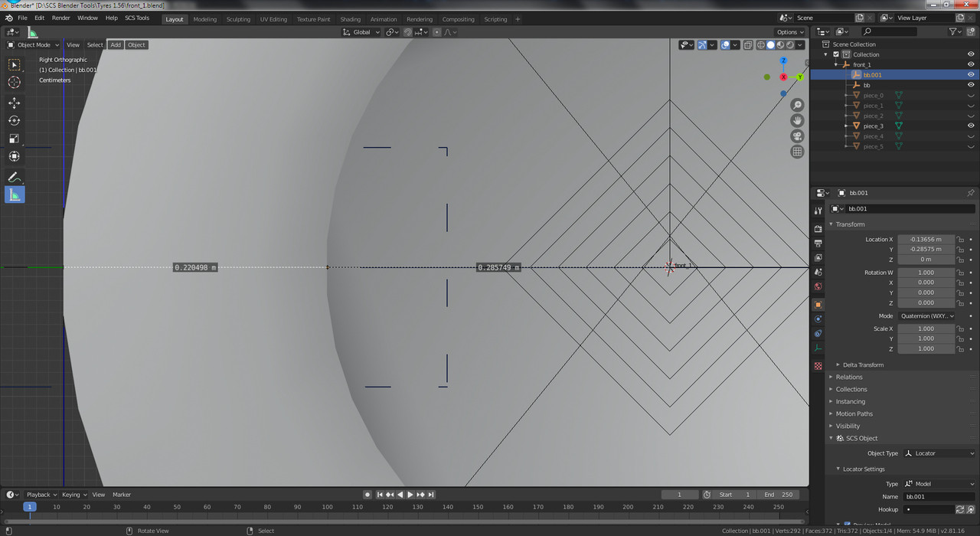The height and width of the screenshot is (536, 980).
Task: Open the Object properties tab icon
Action: (818, 304)
